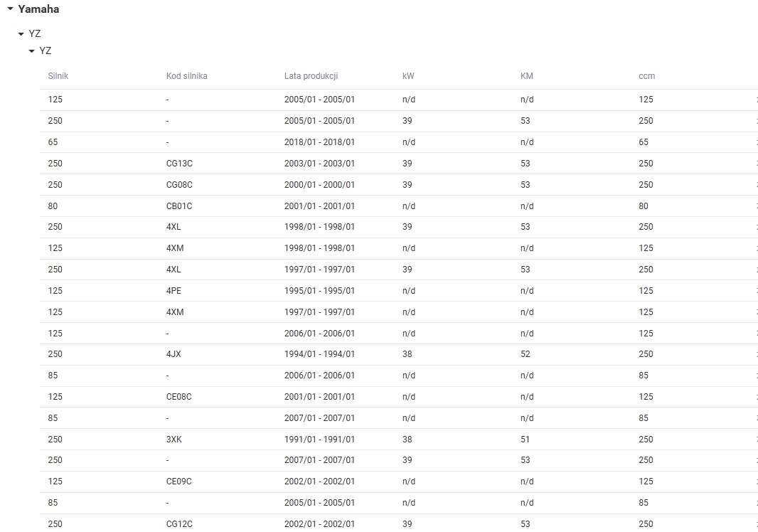Select engine code 3XK
Image resolution: width=758 pixels, height=532 pixels.
pos(174,439)
